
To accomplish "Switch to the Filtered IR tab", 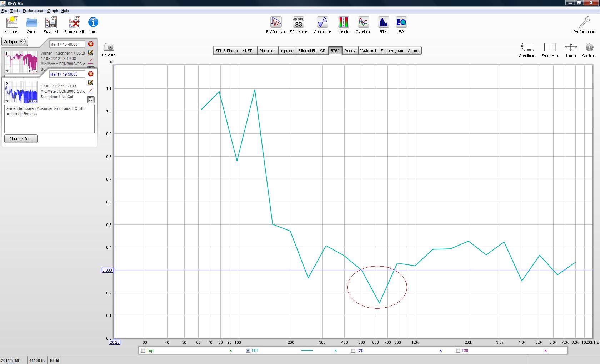I will 307,51.
